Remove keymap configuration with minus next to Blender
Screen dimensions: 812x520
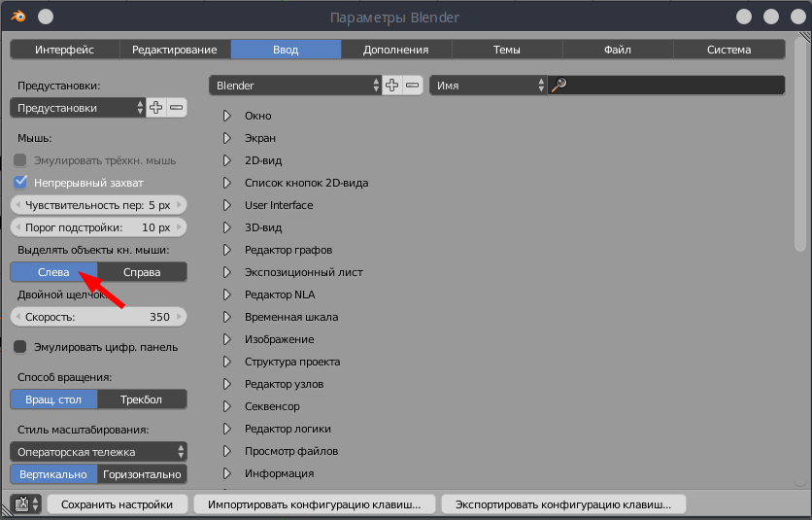pos(412,86)
